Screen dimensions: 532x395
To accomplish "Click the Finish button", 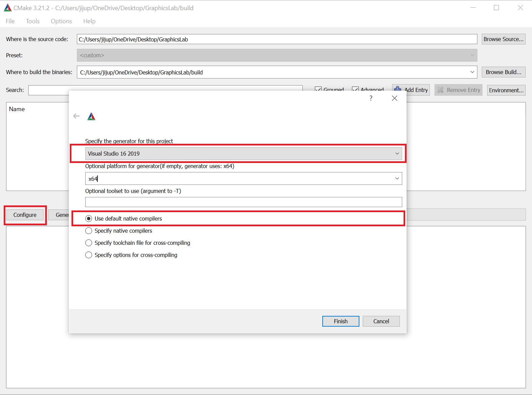I will 341,321.
